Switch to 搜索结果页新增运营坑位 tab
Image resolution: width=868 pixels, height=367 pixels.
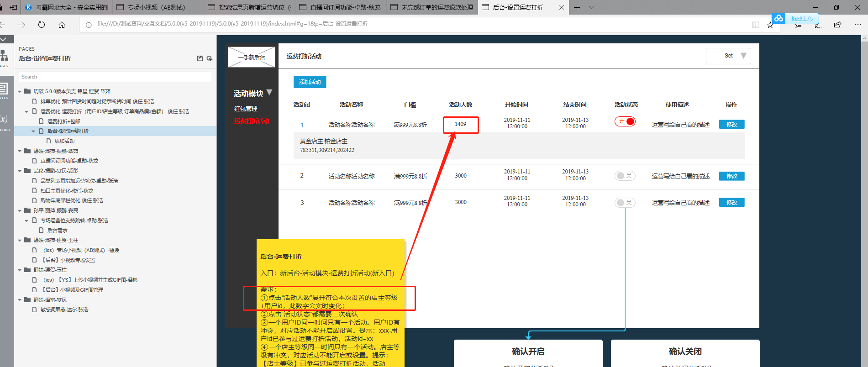[x=249, y=7]
